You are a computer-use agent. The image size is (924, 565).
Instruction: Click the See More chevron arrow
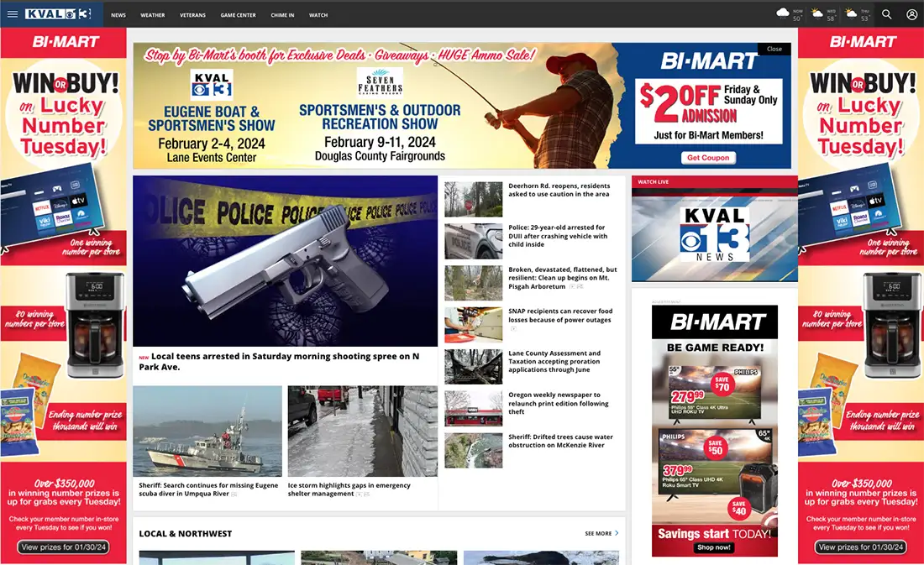[617, 533]
